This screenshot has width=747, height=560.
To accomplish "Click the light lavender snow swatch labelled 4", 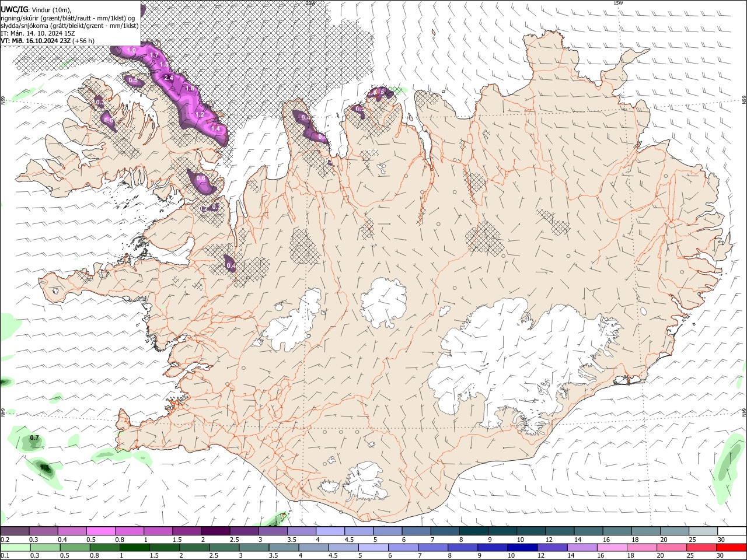I will 330,531.
